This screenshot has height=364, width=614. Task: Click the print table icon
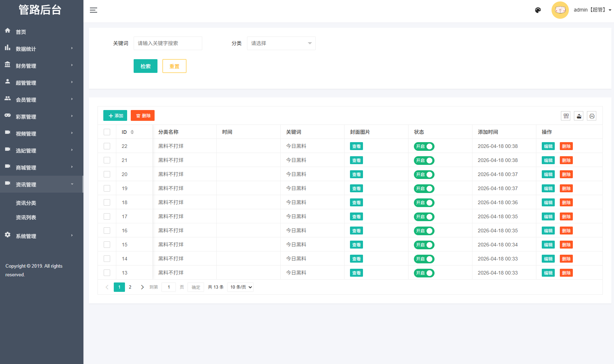[592, 116]
